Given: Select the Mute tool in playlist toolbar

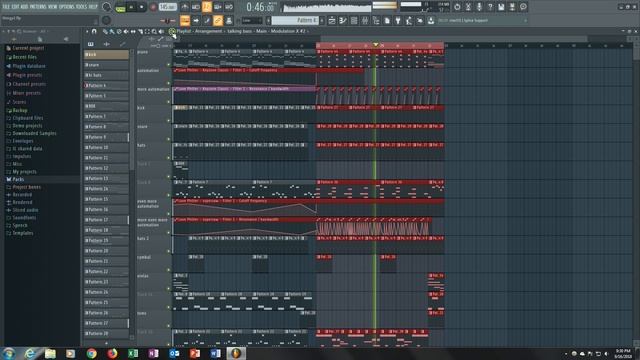Looking at the screenshot, I should click(126, 31).
